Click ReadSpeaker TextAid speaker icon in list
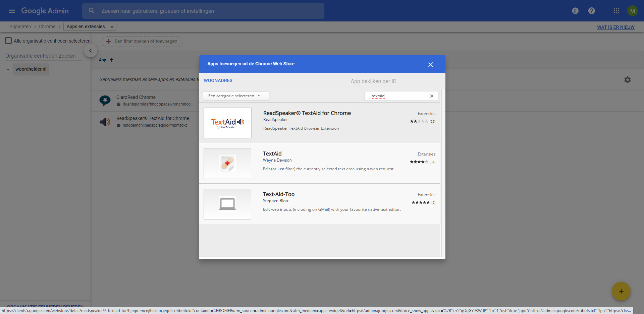Image resolution: width=644 pixels, height=314 pixels. [x=105, y=122]
